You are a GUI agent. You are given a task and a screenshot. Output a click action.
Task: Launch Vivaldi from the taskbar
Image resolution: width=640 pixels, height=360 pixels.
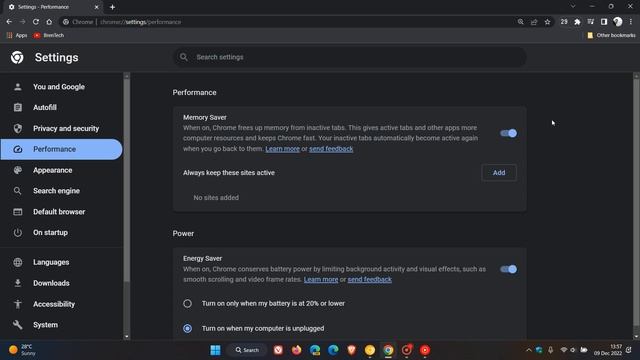(x=278, y=350)
